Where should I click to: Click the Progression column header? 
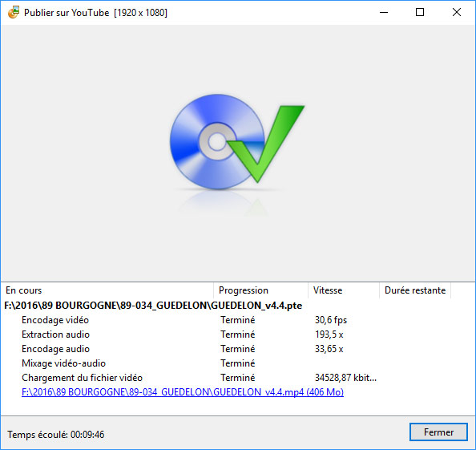261,290
